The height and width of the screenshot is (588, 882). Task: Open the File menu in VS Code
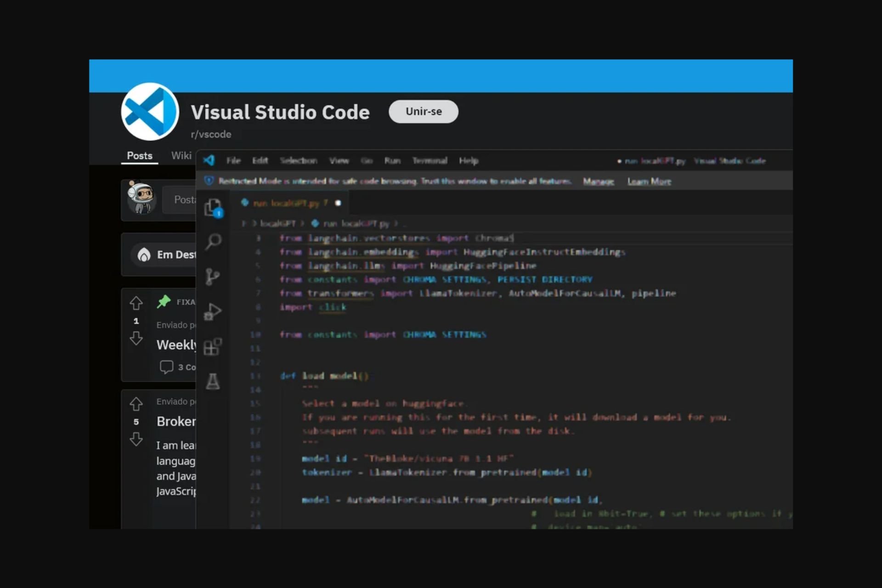point(233,160)
